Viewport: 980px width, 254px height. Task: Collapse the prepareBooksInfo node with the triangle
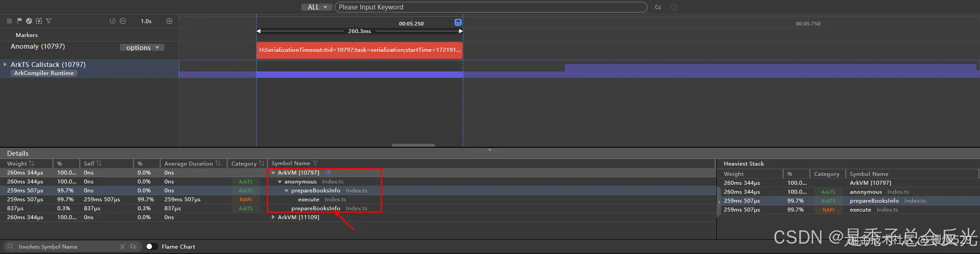click(x=286, y=191)
